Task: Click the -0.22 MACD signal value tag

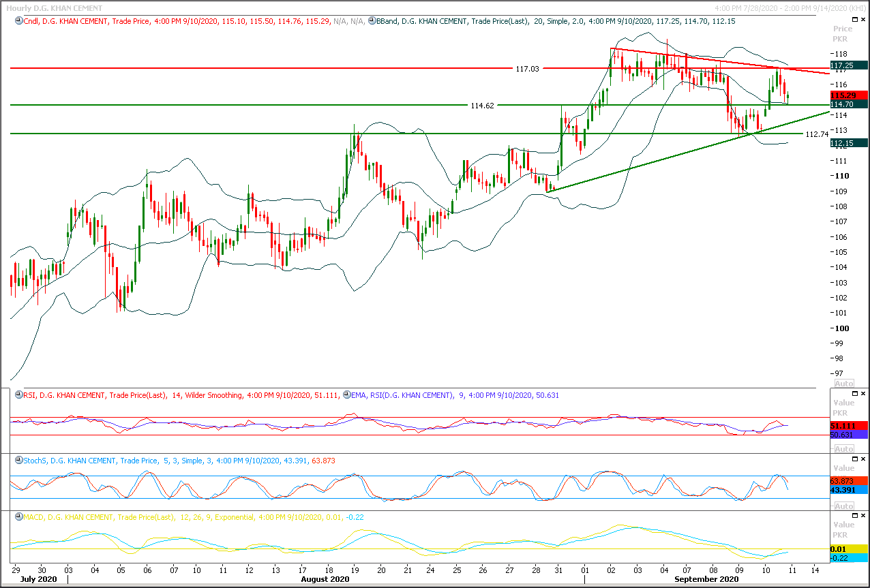Action: [x=848, y=557]
